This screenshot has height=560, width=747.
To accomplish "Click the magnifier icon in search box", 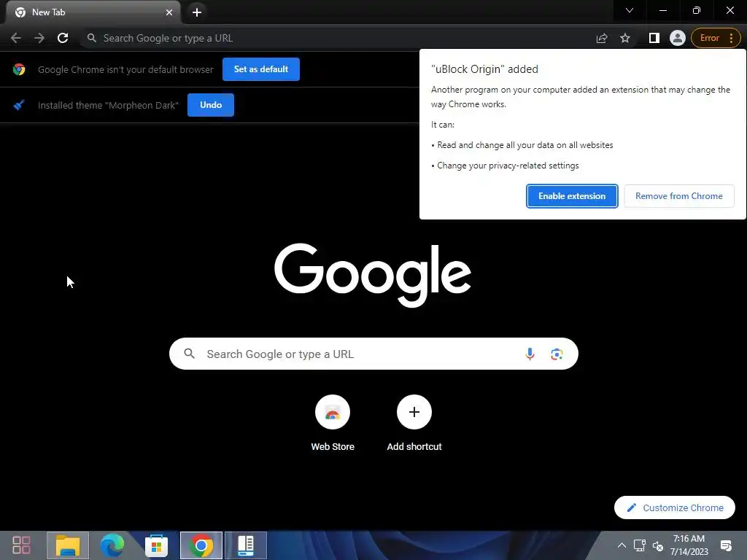I will [189, 354].
